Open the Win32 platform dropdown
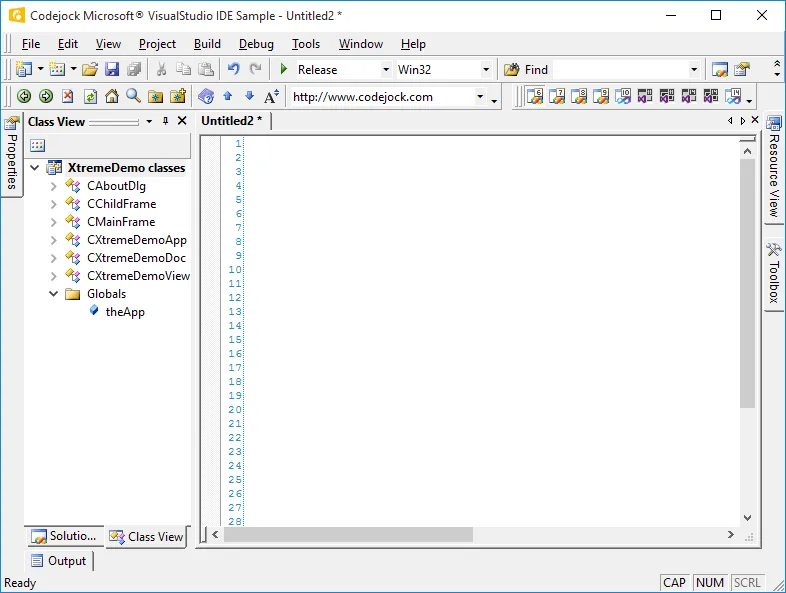Screen dimensions: 786x593 click(486, 70)
